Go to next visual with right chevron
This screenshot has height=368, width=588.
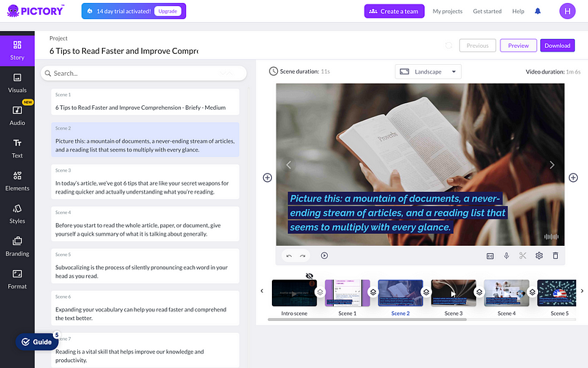552,165
